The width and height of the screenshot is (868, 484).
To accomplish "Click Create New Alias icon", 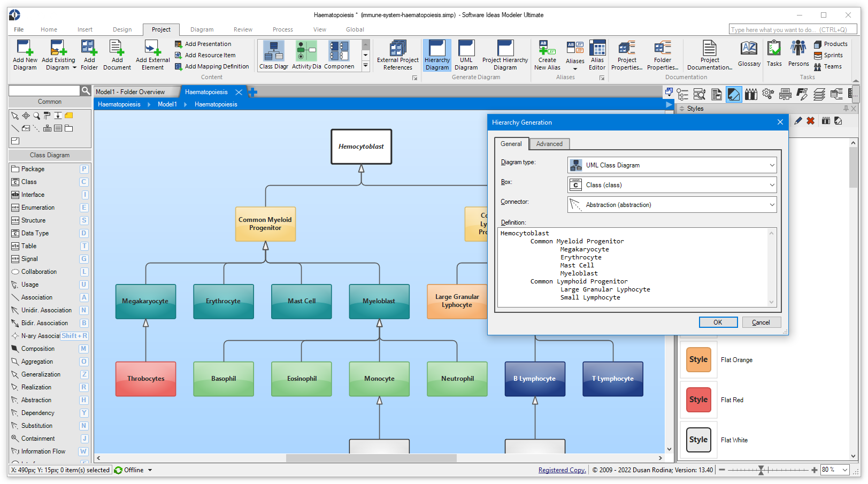I will pyautogui.click(x=547, y=48).
